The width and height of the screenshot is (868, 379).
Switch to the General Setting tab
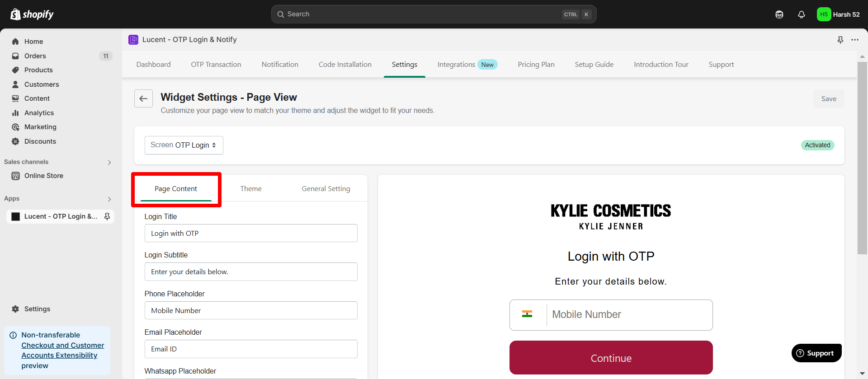[326, 189]
